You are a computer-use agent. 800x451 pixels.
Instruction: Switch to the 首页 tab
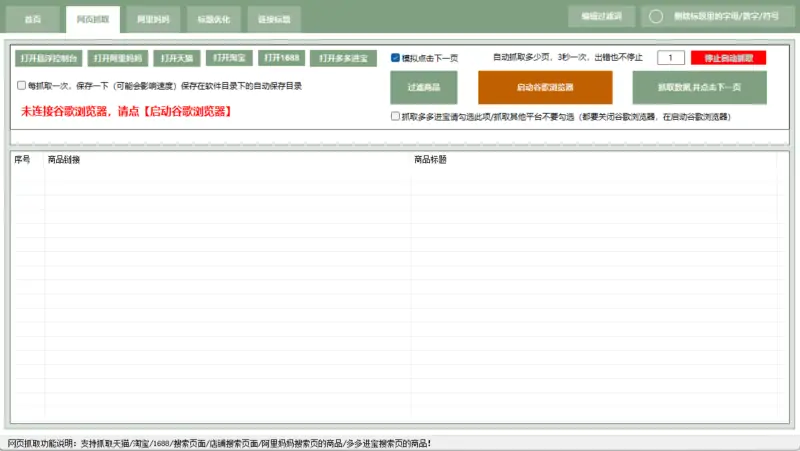click(x=33, y=19)
